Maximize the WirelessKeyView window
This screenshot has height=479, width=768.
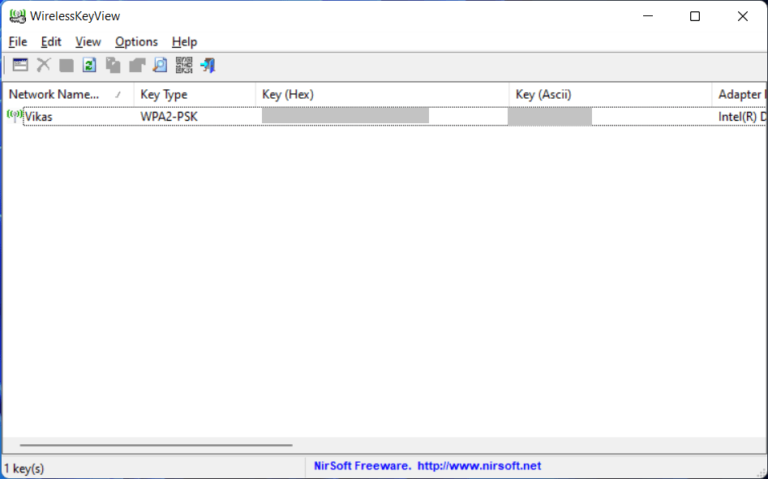coord(695,16)
